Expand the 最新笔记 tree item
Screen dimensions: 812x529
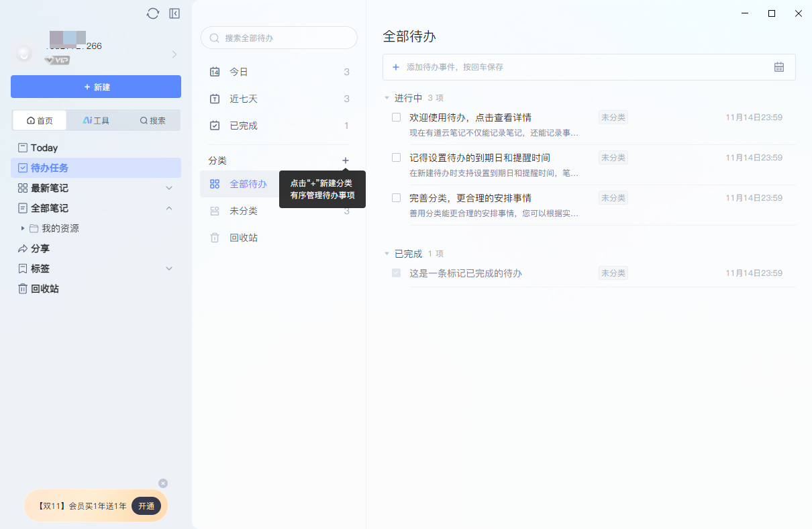[x=169, y=188]
